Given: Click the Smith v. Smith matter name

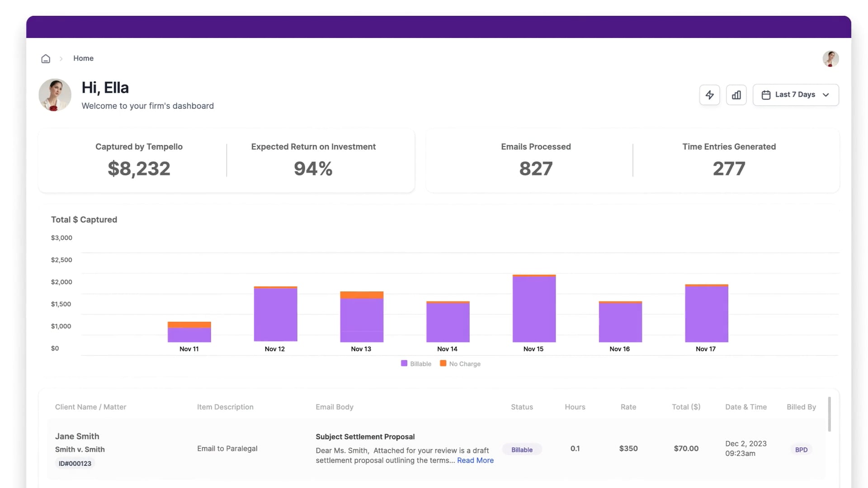Looking at the screenshot, I should click(x=80, y=449).
